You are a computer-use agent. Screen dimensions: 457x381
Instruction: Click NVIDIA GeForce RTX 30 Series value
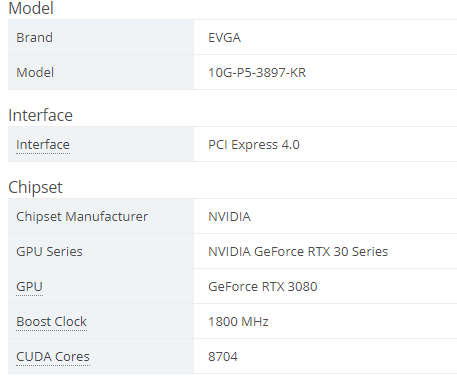(298, 252)
